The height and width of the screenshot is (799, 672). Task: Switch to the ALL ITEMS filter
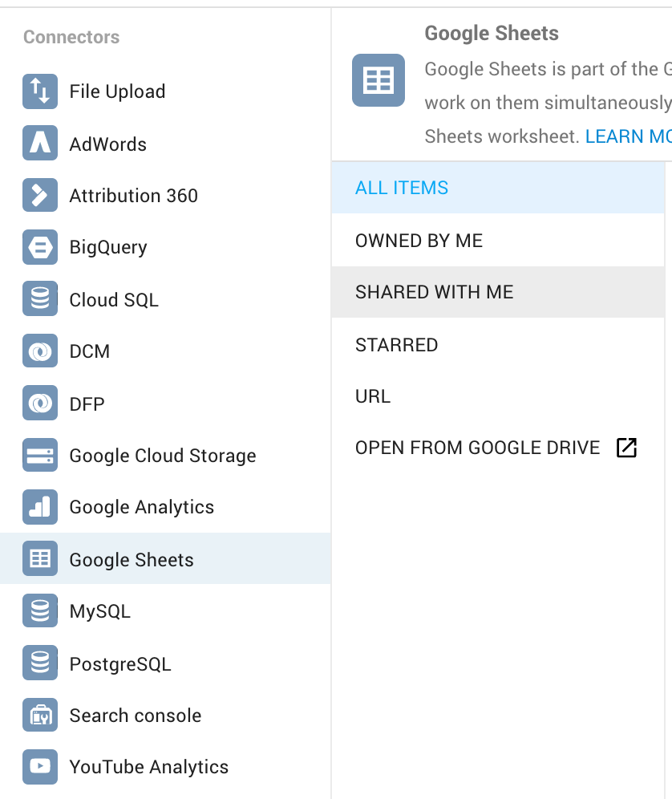point(498,188)
